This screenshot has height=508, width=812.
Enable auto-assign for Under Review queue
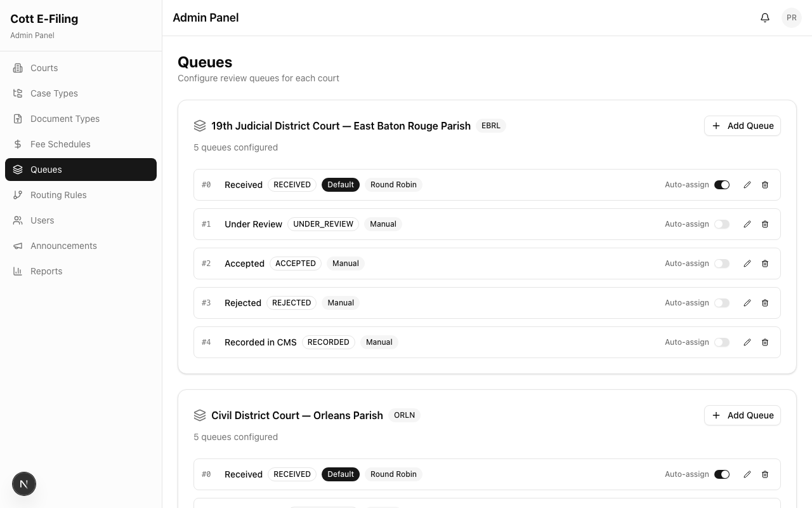tap(722, 224)
